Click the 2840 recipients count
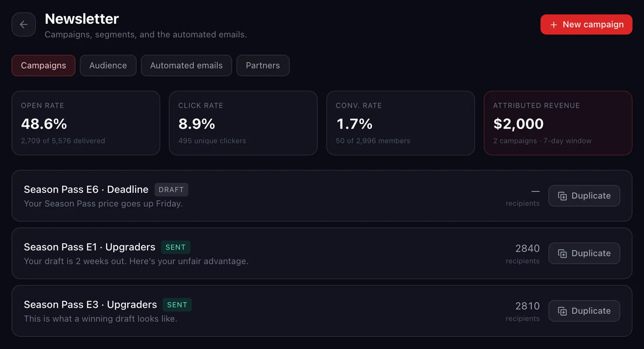This screenshot has height=349, width=644. [x=527, y=248]
